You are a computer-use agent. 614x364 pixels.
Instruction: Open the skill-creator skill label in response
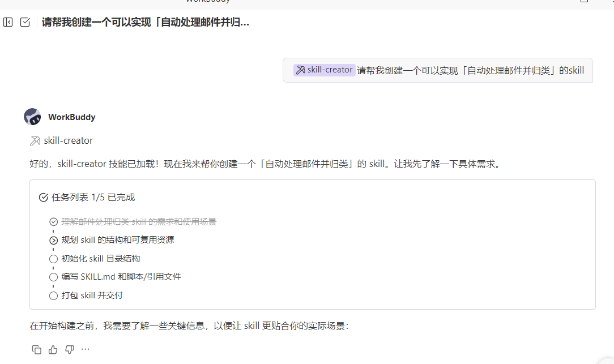68,140
